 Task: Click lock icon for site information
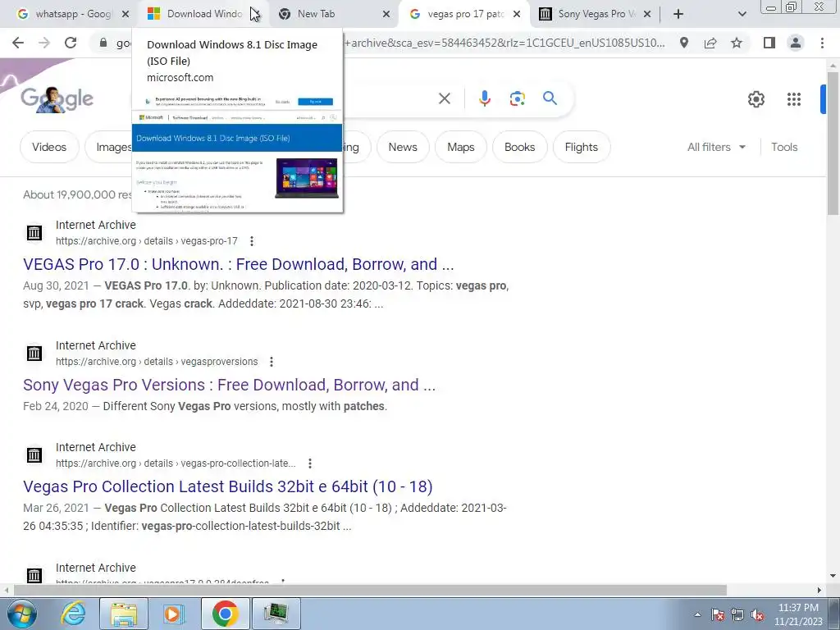[x=103, y=43]
